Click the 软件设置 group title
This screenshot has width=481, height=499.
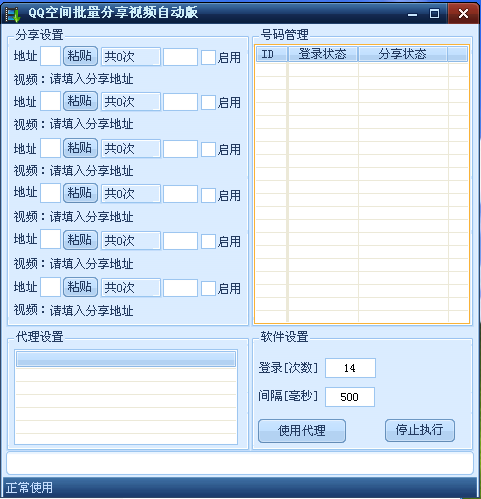[284, 337]
